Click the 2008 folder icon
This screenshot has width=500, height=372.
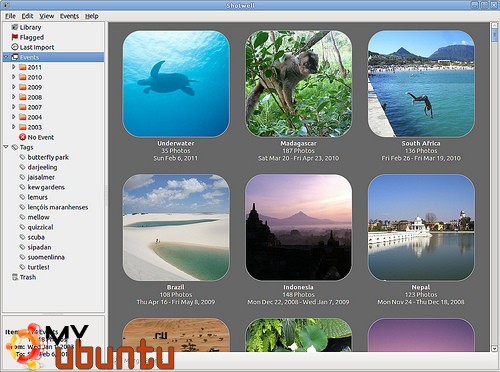pos(23,97)
